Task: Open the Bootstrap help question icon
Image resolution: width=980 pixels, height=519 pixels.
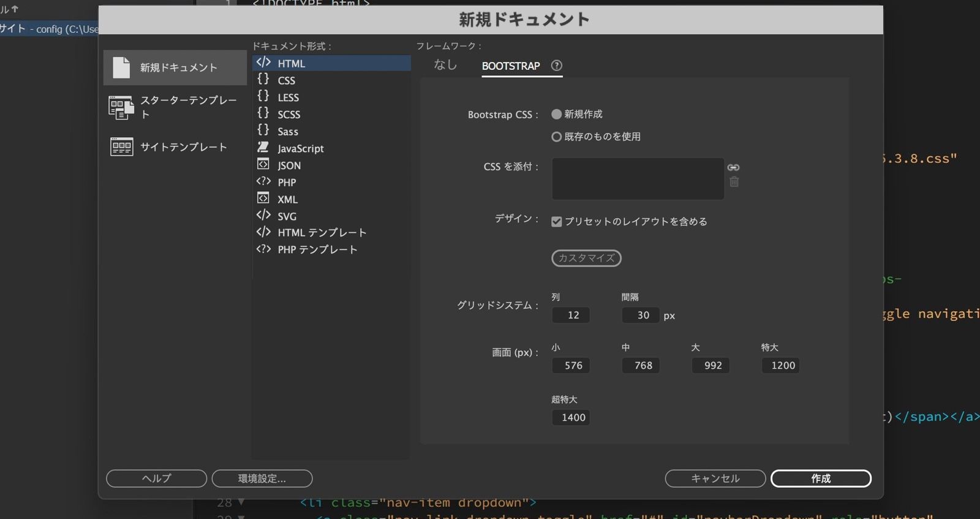Action: pos(557,66)
